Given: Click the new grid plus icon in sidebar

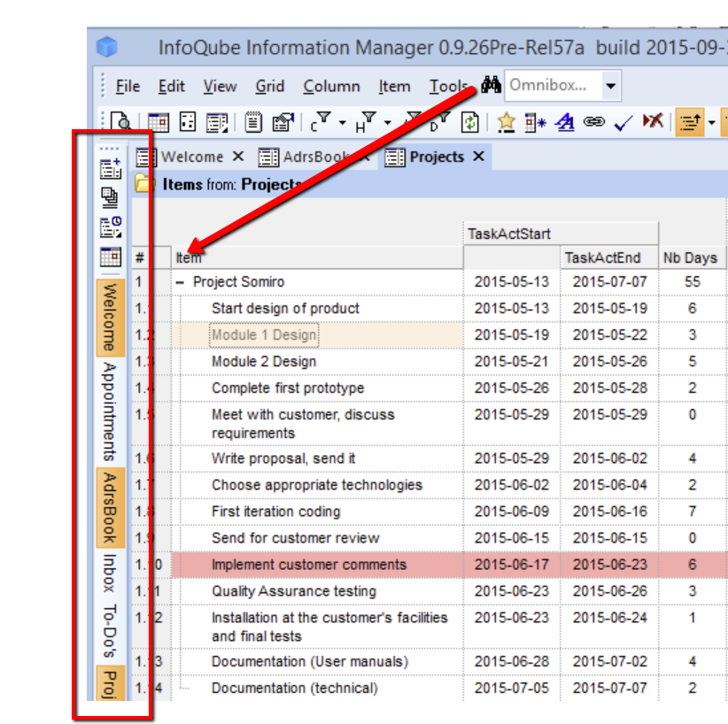Looking at the screenshot, I should 111,168.
